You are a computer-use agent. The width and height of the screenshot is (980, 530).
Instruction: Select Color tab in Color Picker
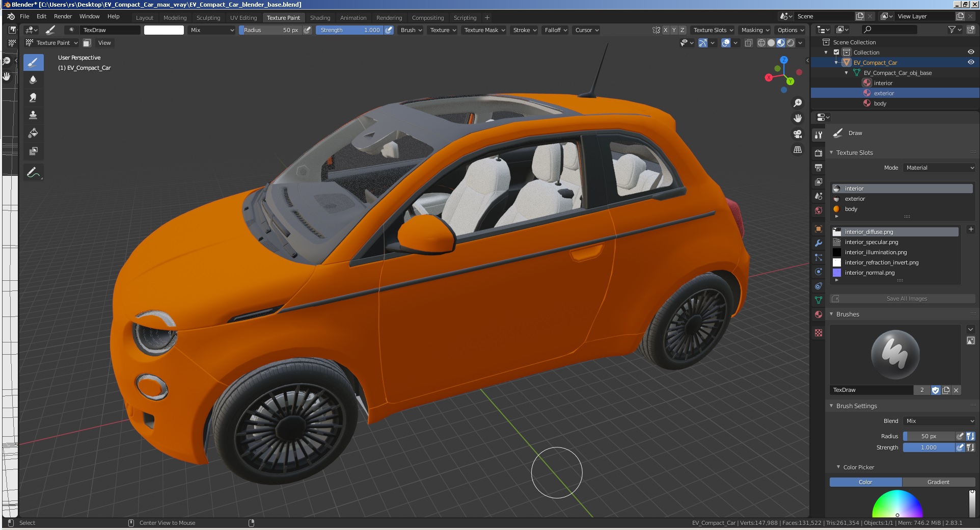[865, 482]
